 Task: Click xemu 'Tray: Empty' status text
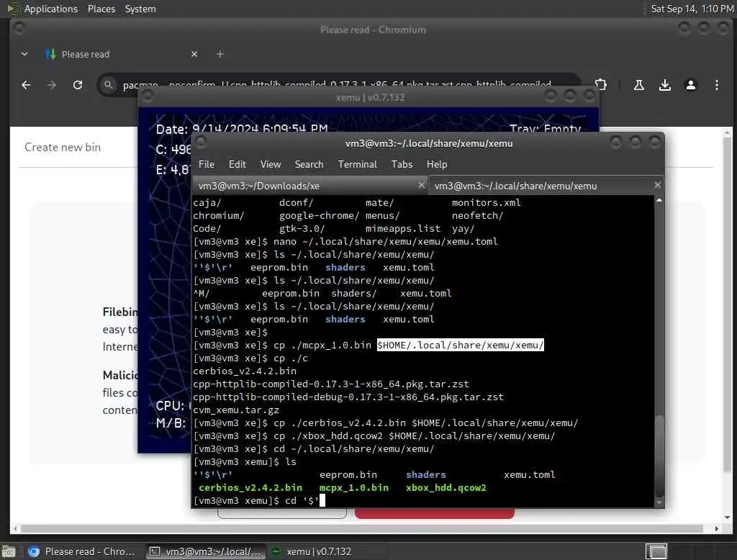coord(545,129)
